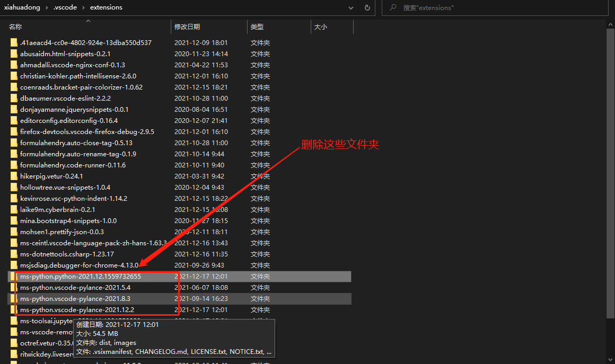Click folder icon next to msjsdiag.debugger-for-chrome-4.13.0
The height and width of the screenshot is (364, 615).
coord(13,265)
